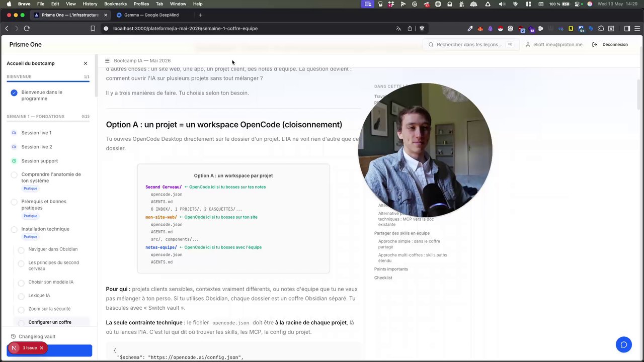Toggle completion circle for Prérequis et bonnes pratiques
The width and height of the screenshot is (644, 362).
coord(14,202)
